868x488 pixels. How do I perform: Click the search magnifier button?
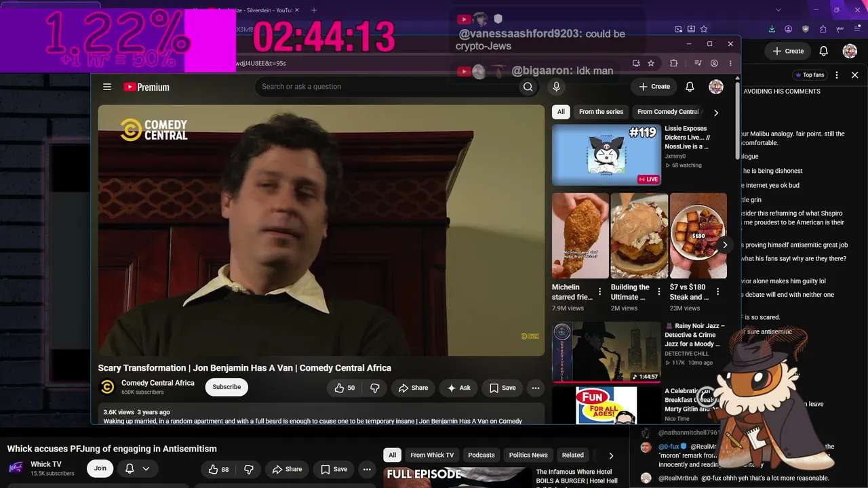coord(528,87)
